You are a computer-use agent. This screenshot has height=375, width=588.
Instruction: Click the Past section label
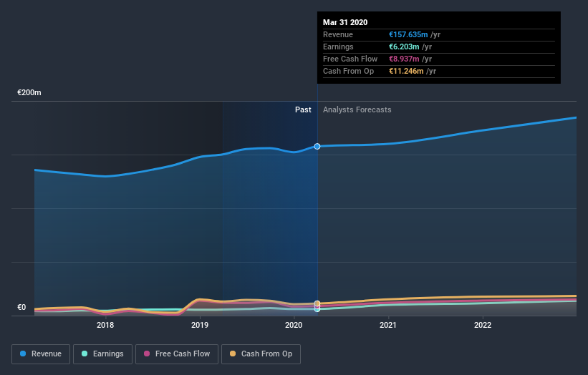pos(303,109)
